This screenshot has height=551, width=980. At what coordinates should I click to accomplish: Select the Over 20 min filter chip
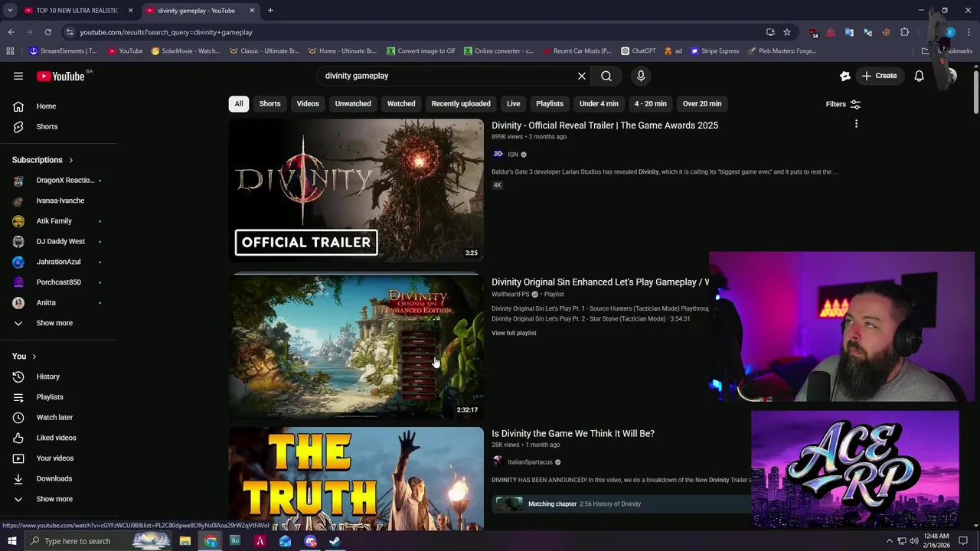click(702, 103)
